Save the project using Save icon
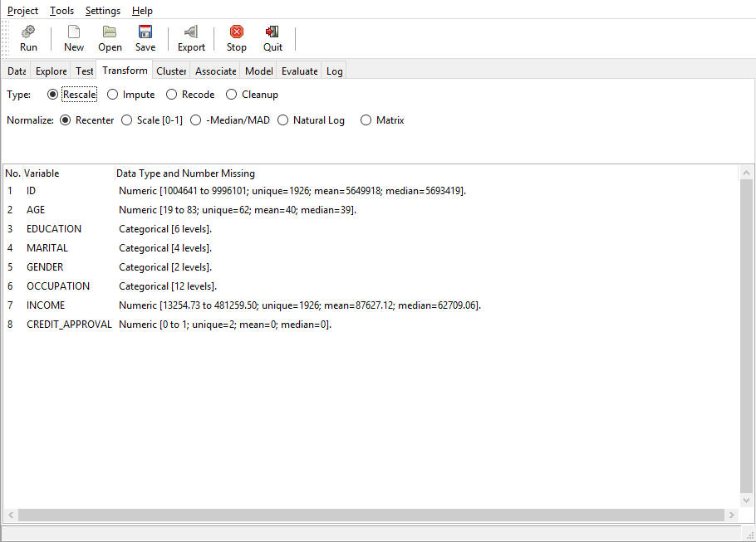The width and height of the screenshot is (756, 542). [145, 32]
